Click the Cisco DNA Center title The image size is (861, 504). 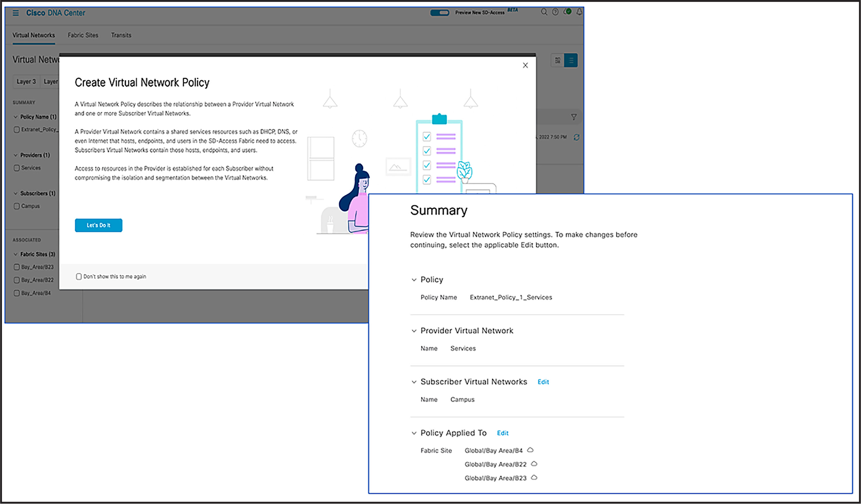(x=56, y=13)
